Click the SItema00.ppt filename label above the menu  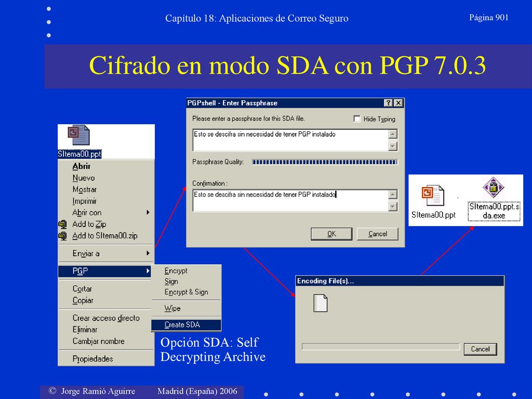(x=79, y=154)
